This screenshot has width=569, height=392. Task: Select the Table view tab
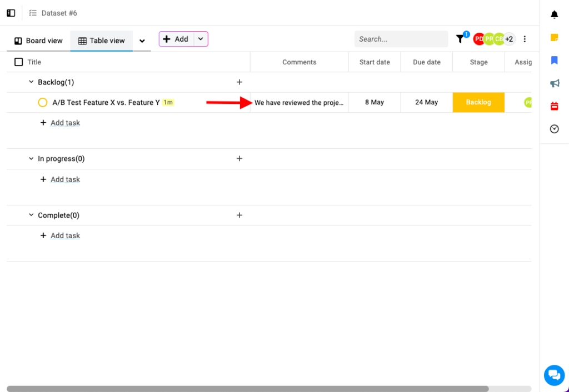(x=101, y=41)
